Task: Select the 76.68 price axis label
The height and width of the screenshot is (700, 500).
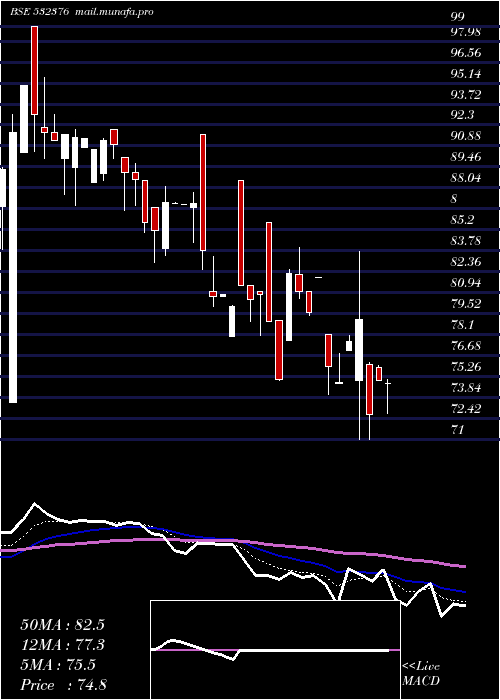Action: (x=466, y=346)
